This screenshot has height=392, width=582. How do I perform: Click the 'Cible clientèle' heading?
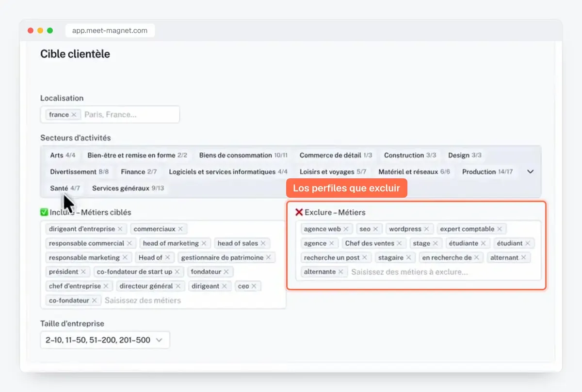[75, 54]
